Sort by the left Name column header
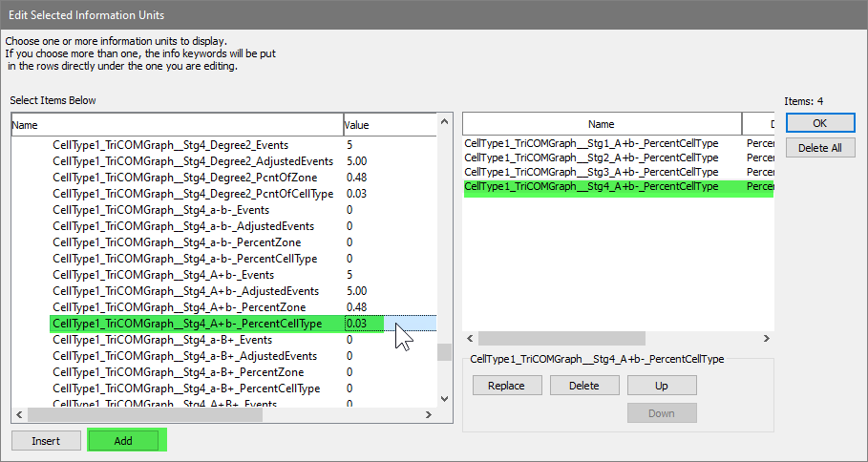 177,125
